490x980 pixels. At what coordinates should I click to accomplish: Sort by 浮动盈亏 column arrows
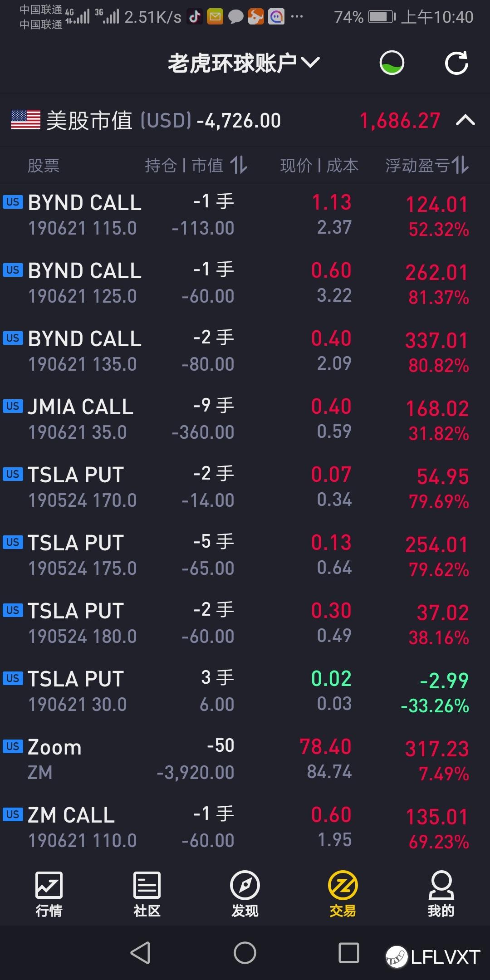tap(460, 165)
